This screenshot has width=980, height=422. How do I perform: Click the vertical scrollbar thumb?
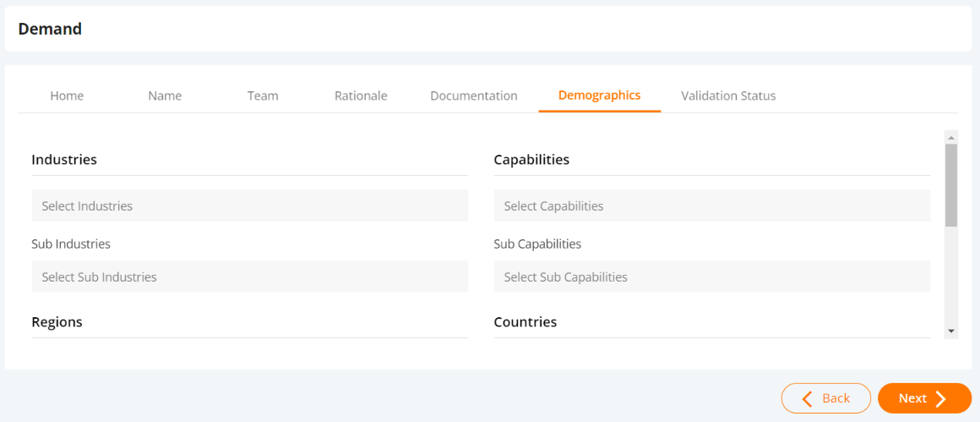pos(951,185)
